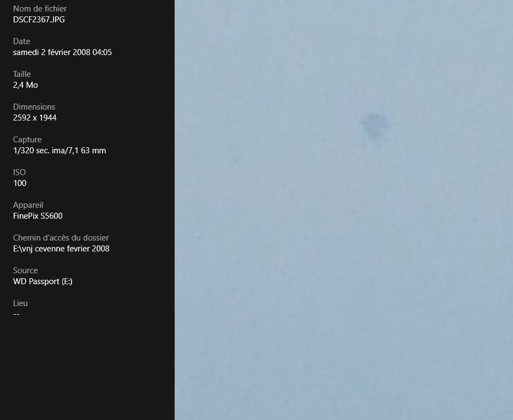Click the Chemin d'accès du dossier label
Image resolution: width=513 pixels, height=420 pixels.
[x=61, y=237]
